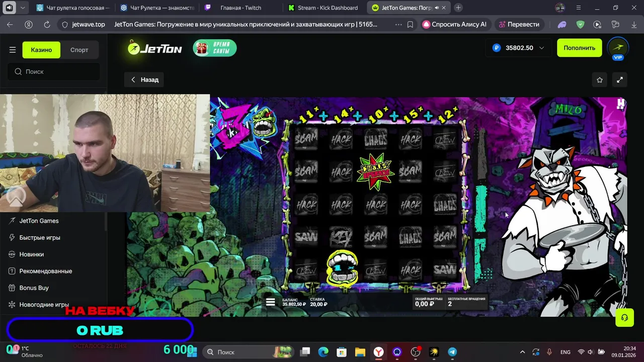Expand game to fullscreen
The width and height of the screenshot is (644, 362).
click(620, 79)
